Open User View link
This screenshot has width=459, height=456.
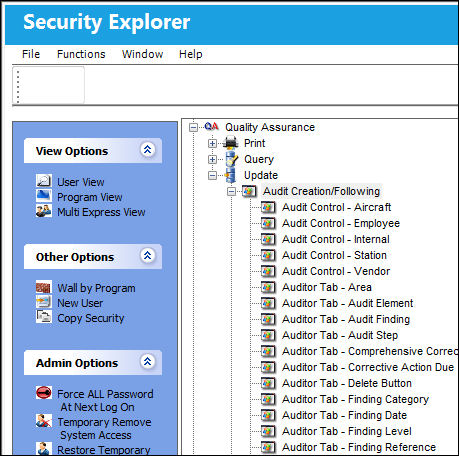tap(81, 182)
